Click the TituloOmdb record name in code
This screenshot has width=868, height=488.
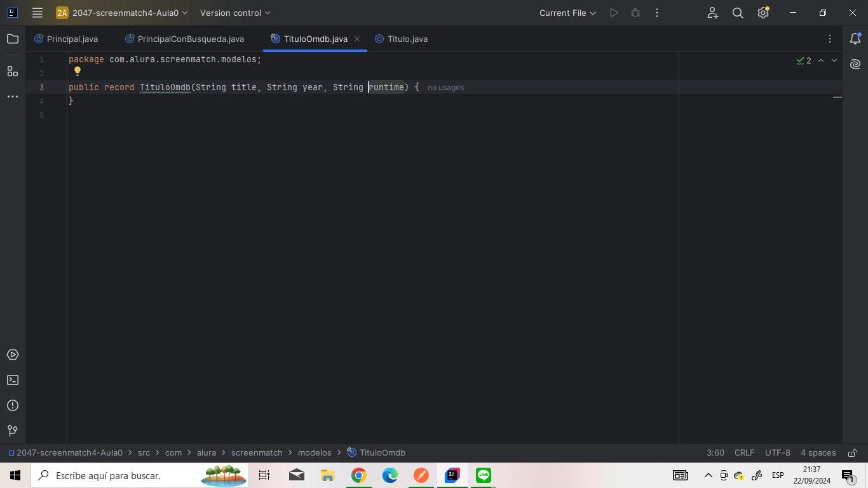pyautogui.click(x=165, y=87)
